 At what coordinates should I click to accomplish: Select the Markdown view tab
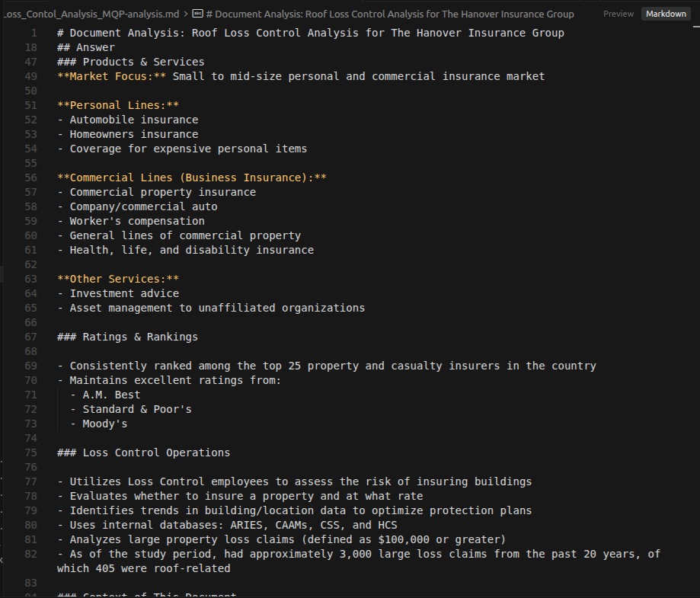[x=666, y=14]
